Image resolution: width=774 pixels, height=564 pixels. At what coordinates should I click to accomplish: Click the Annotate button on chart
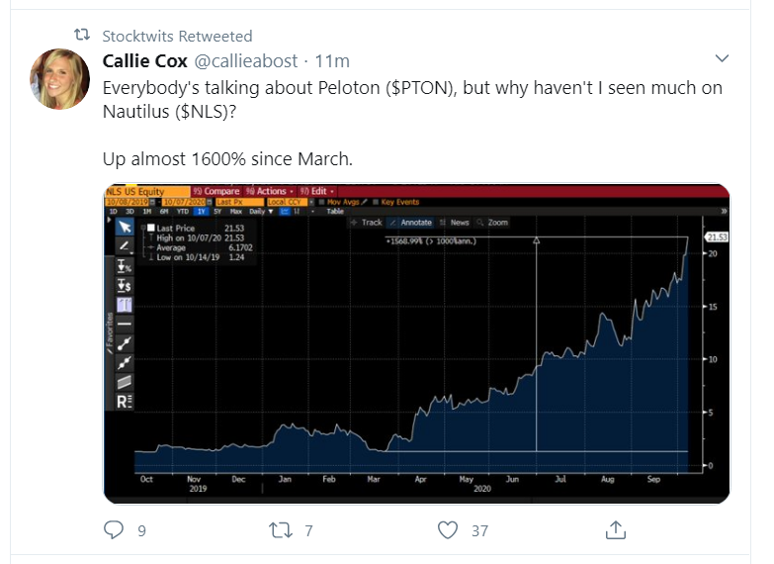tap(413, 222)
